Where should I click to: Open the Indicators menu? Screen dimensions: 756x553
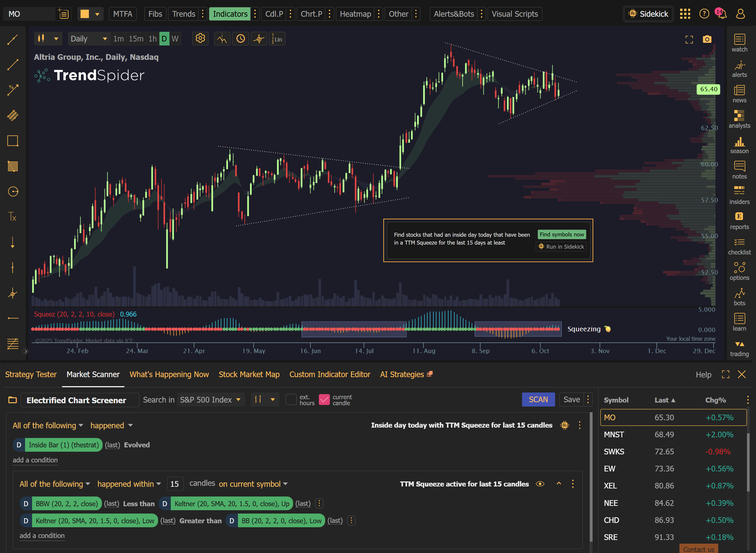(x=230, y=14)
